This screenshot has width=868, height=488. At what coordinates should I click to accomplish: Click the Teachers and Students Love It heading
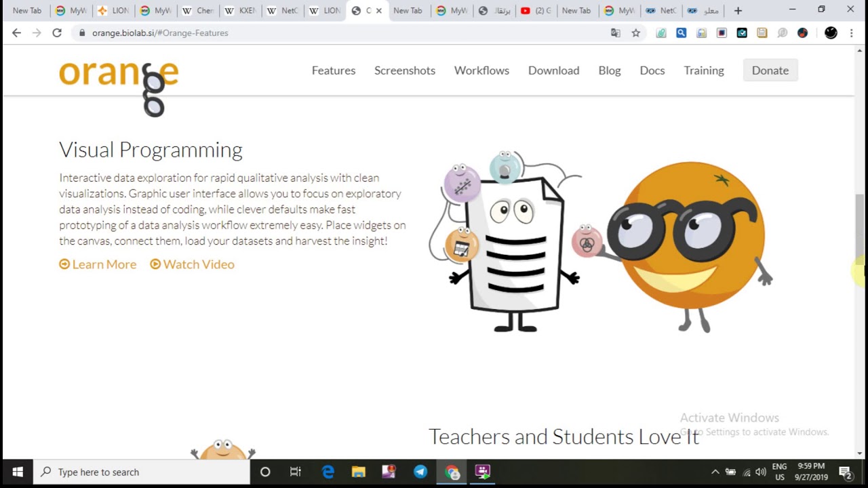tap(564, 436)
